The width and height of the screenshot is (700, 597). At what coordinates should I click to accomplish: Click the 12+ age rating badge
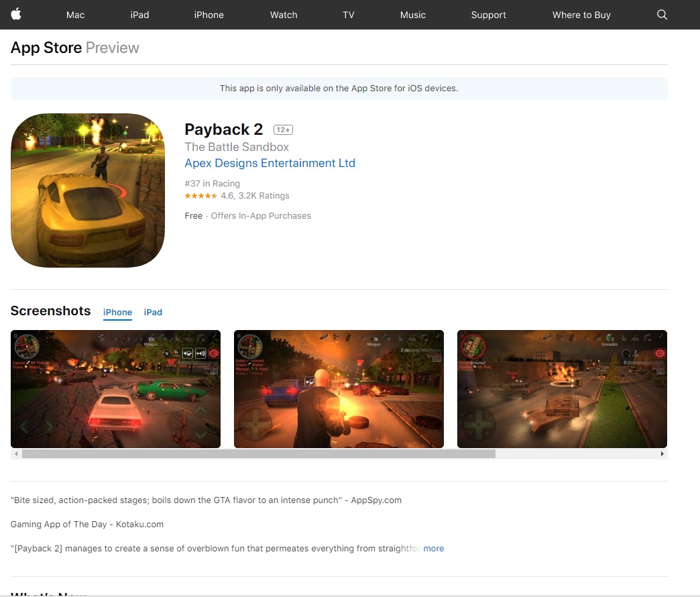(282, 129)
